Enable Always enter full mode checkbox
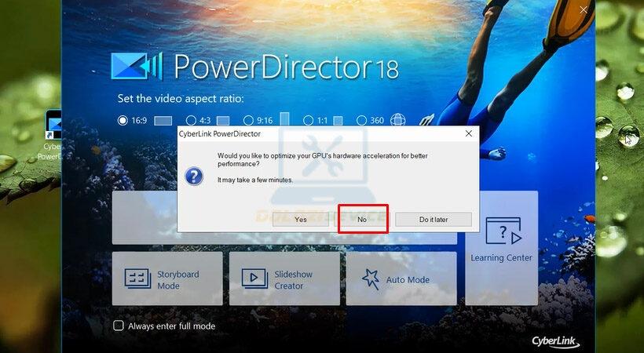 click(119, 326)
